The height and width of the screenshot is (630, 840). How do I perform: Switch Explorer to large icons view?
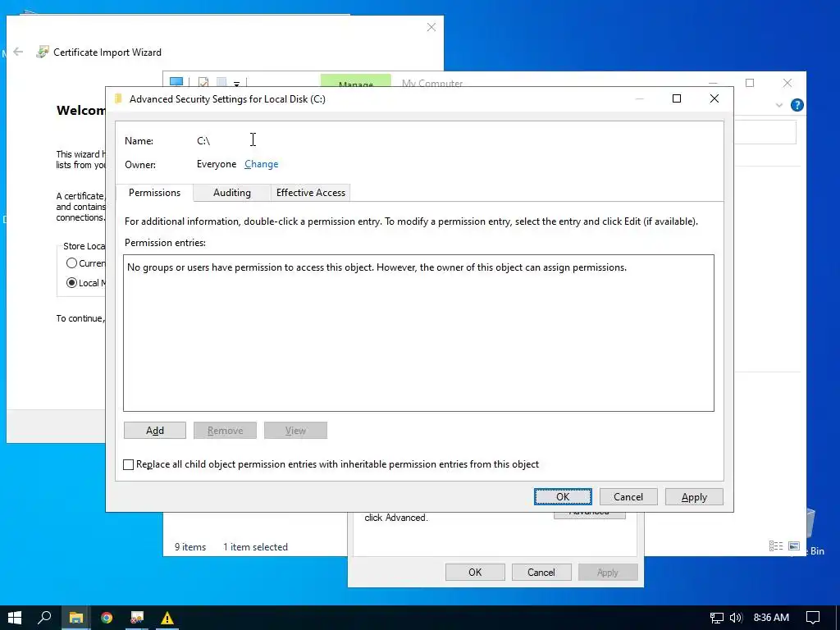pyautogui.click(x=794, y=546)
